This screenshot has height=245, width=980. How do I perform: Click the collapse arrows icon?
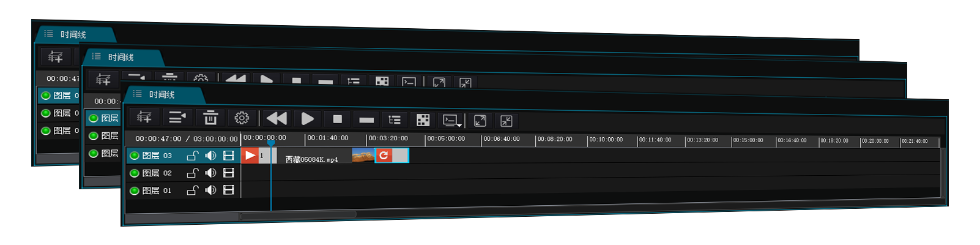tap(507, 121)
